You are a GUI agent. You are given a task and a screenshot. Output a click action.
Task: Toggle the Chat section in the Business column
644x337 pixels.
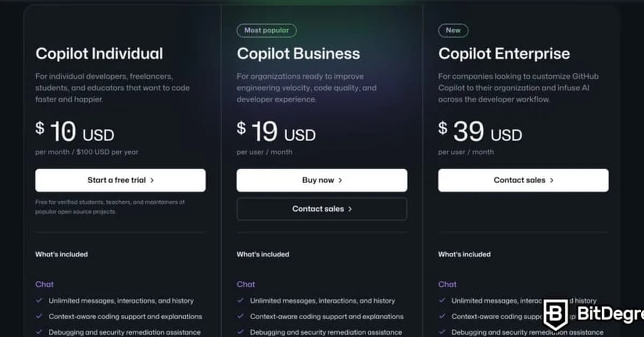click(246, 284)
